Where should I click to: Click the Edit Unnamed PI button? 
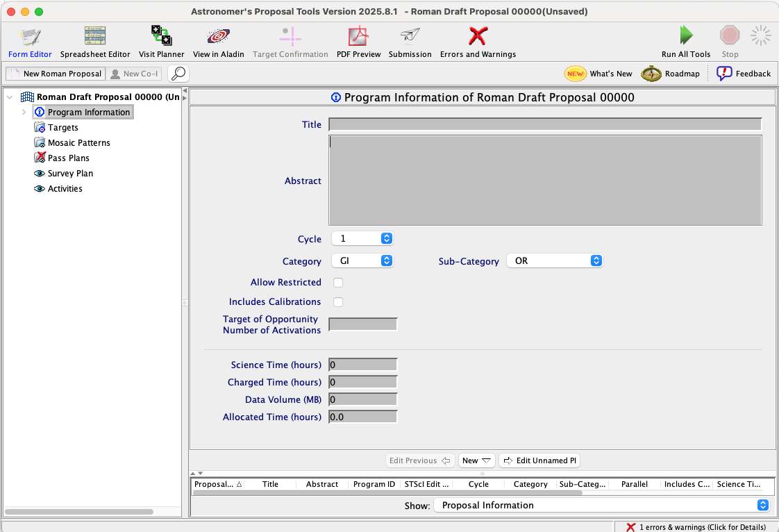tap(539, 460)
